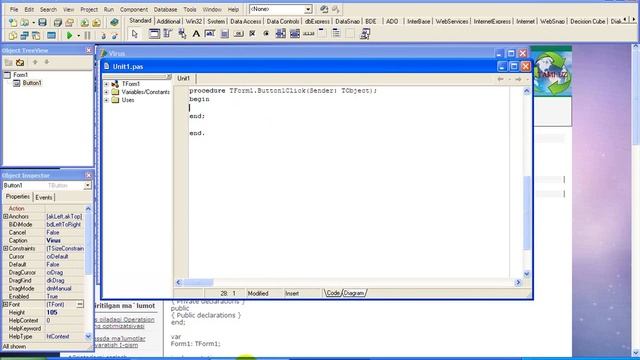Open the File menu
Screen dimensions: 640x360
pos(14,9)
